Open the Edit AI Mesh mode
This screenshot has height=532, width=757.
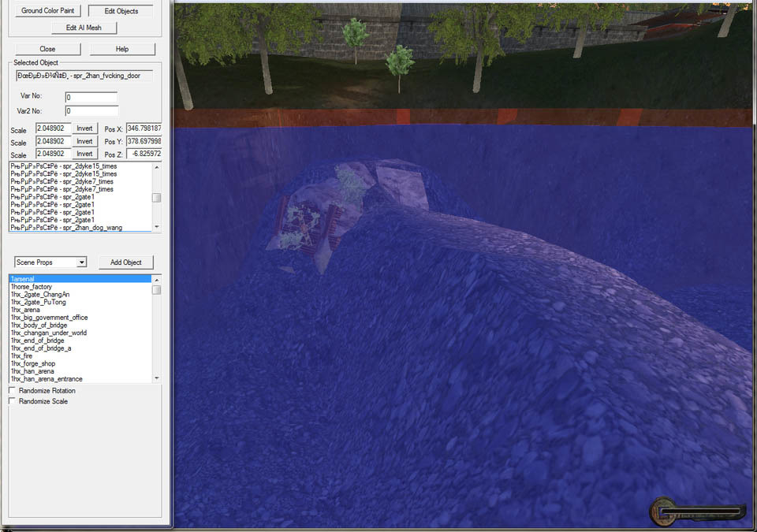[84, 28]
